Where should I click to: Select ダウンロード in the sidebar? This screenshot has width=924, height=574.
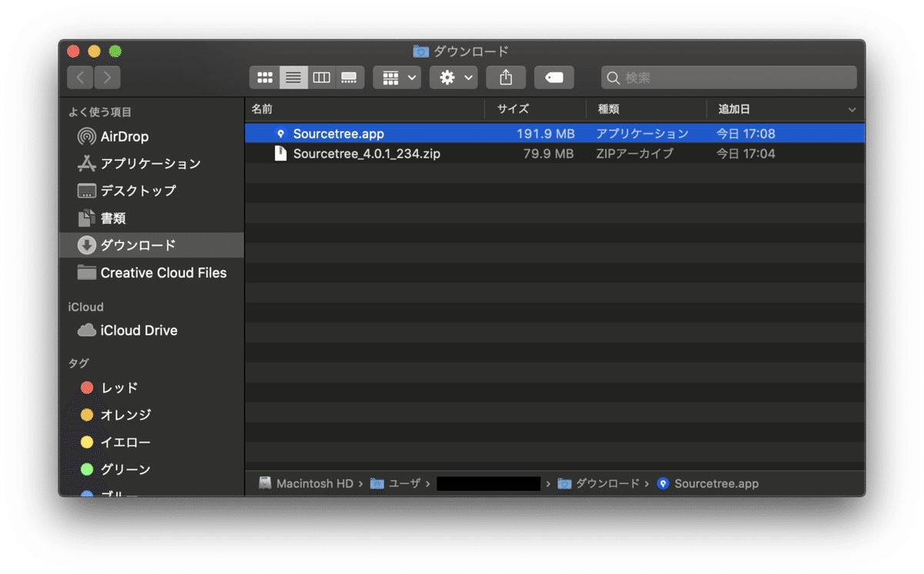pos(151,245)
